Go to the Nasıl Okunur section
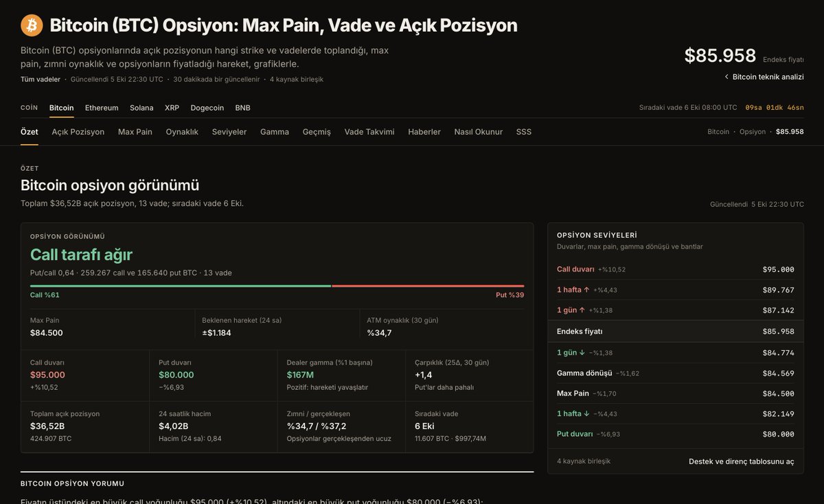This screenshot has width=824, height=504. pyautogui.click(x=479, y=132)
